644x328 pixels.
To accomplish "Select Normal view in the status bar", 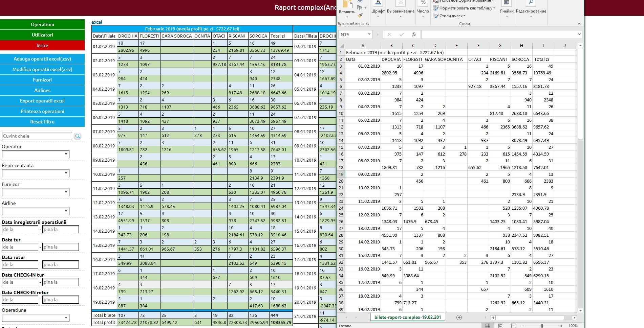I will tap(488, 326).
